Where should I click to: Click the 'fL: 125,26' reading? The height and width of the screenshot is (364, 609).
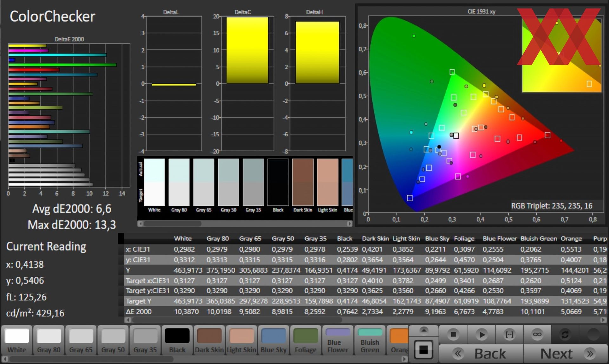point(26,297)
